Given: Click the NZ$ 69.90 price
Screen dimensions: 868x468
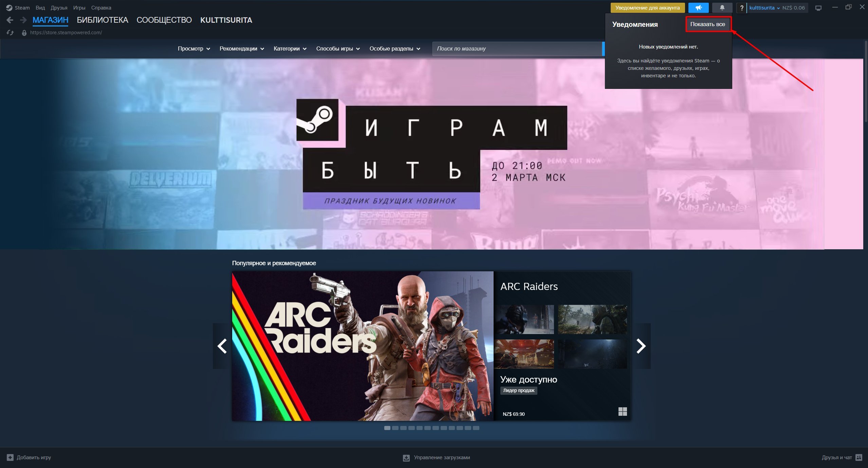Looking at the screenshot, I should click(514, 414).
